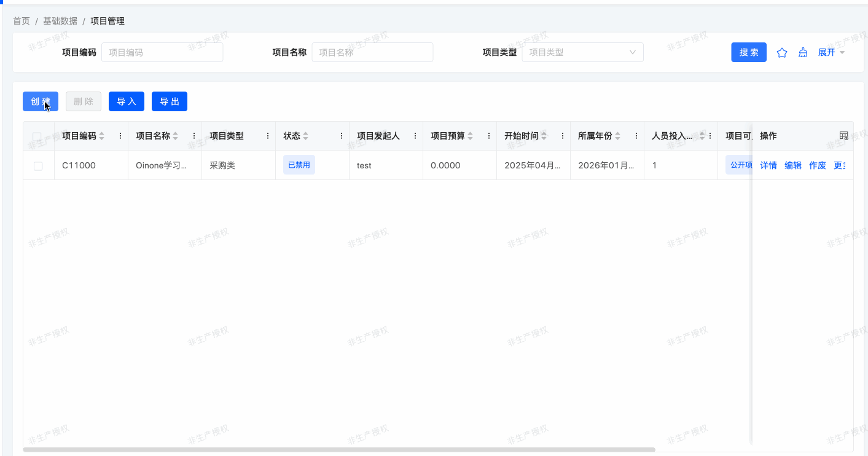Click the horizontal table scrollbar
This screenshot has width=868, height=456.
coord(339,450)
